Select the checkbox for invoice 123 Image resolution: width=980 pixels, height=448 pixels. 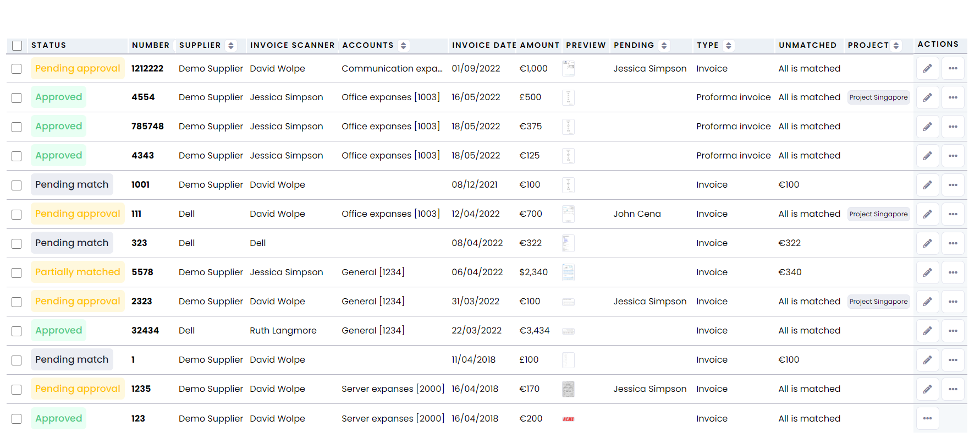tap(16, 419)
